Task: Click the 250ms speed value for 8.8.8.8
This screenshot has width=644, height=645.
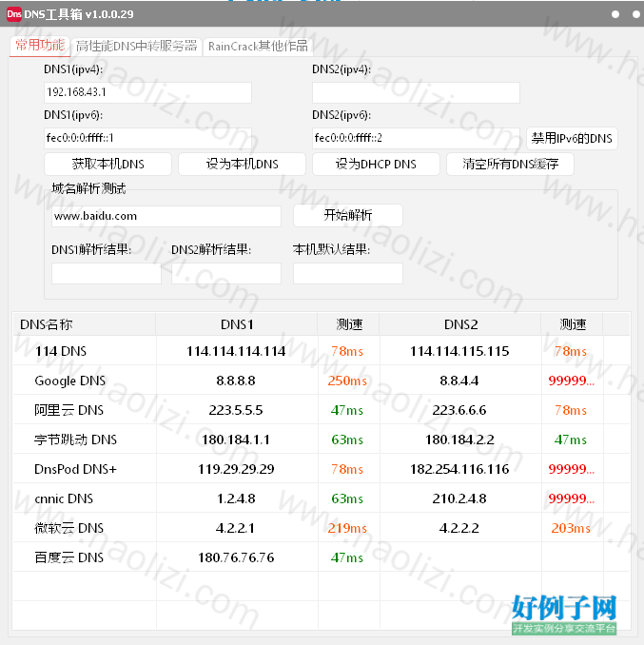Action: (347, 381)
